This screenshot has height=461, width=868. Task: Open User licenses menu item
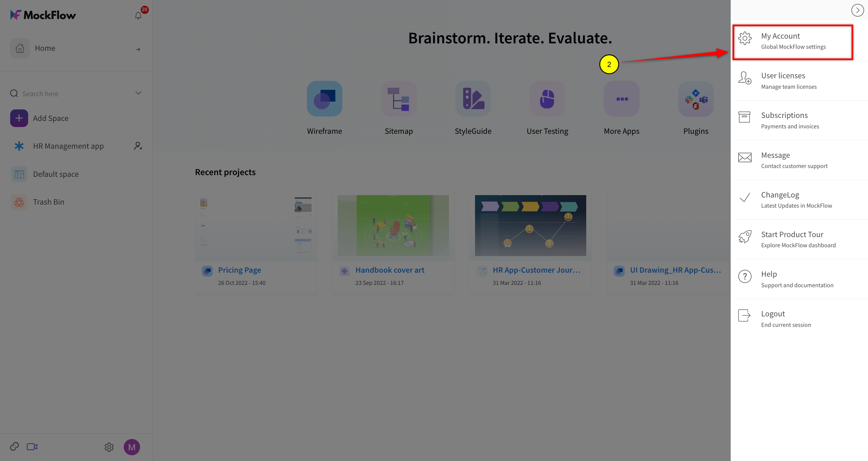coord(802,81)
